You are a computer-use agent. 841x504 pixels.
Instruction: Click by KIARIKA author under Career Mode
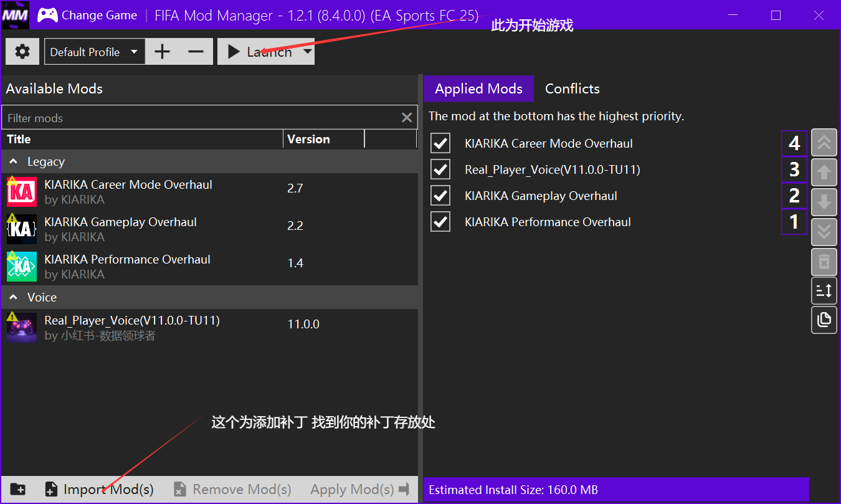(74, 199)
